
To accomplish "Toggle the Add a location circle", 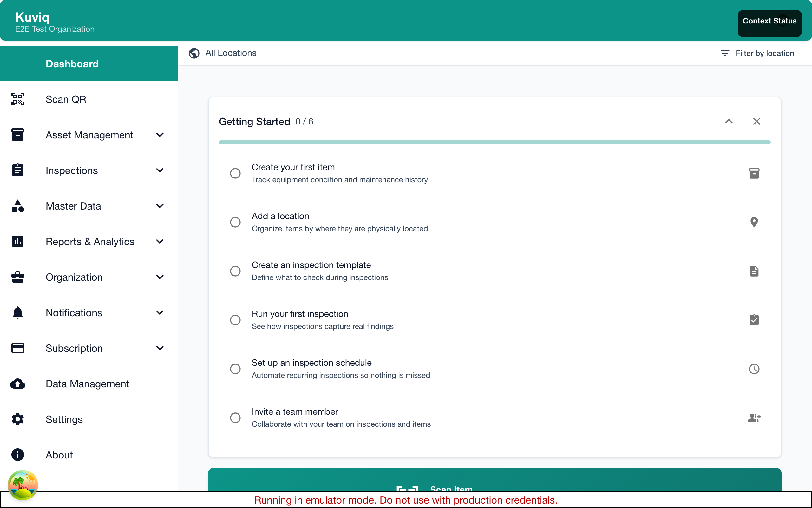I will tap(235, 222).
